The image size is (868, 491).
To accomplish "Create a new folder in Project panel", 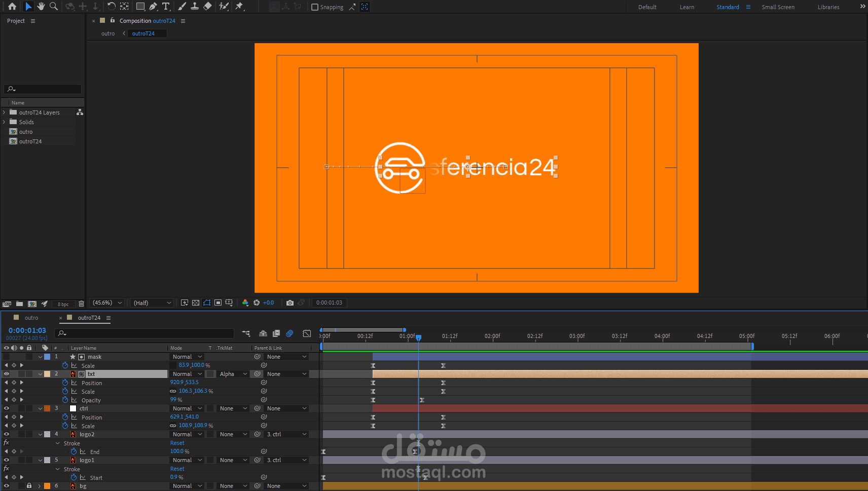I will pos(19,304).
